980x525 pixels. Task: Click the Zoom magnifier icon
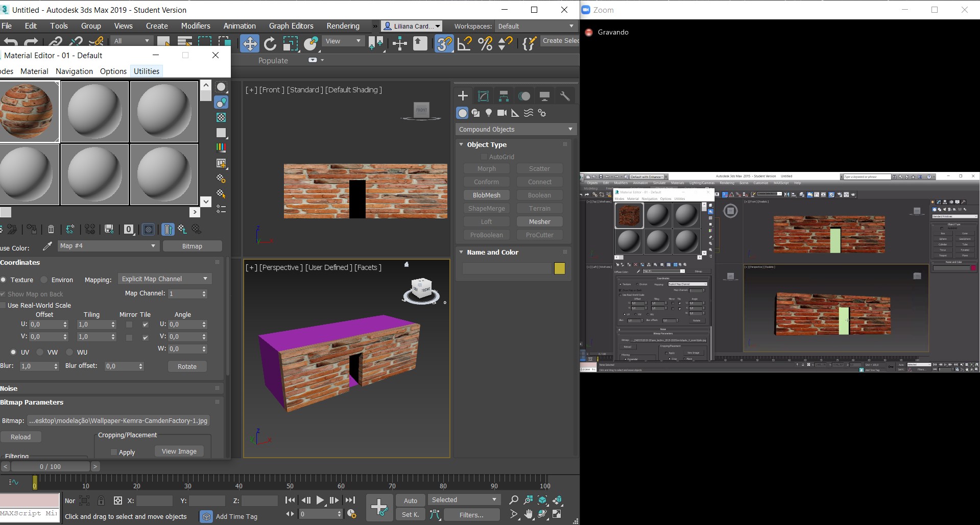514,500
